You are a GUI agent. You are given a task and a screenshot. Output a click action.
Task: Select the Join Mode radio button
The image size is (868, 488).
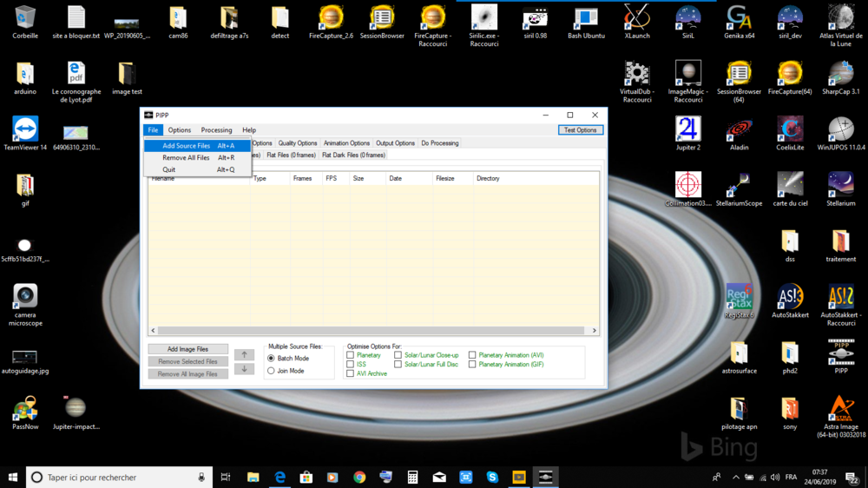(271, 371)
